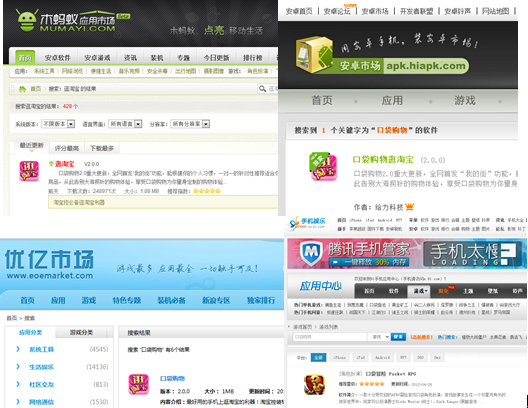The image size is (528, 408).
Task: Click the Tencent shield icon in banner
Action: [310, 253]
